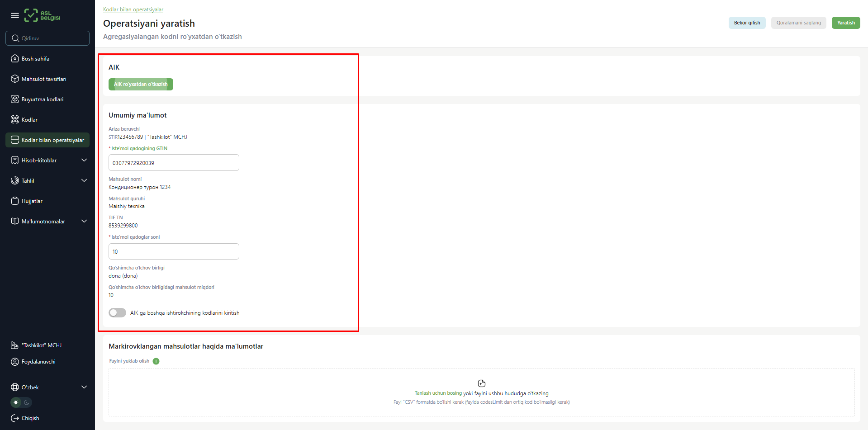This screenshot has width=868, height=430.
Task: Open Bosh sahifa from sidebar
Action: coord(35,59)
